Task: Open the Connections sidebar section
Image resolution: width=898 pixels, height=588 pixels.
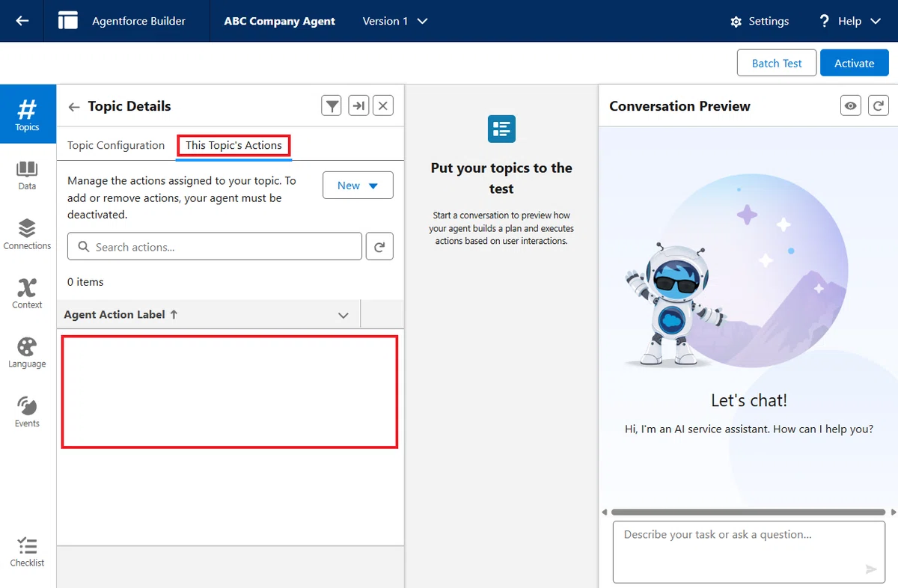Action: 27,234
